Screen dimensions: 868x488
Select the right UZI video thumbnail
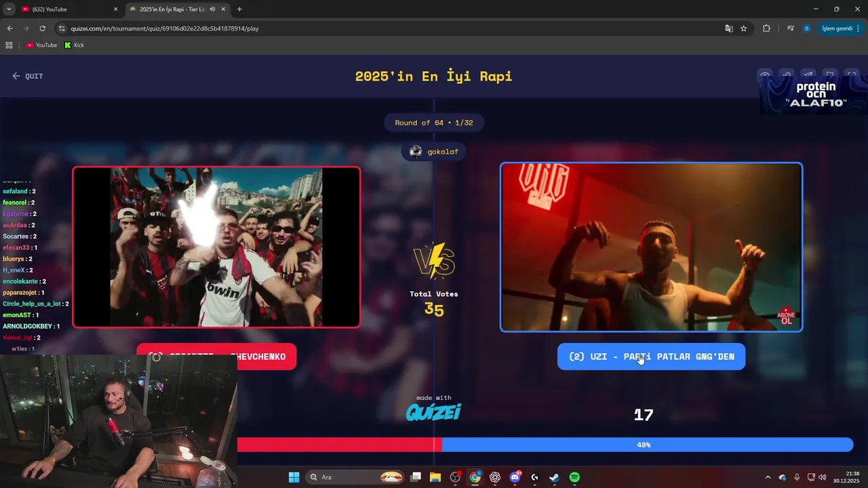point(651,247)
